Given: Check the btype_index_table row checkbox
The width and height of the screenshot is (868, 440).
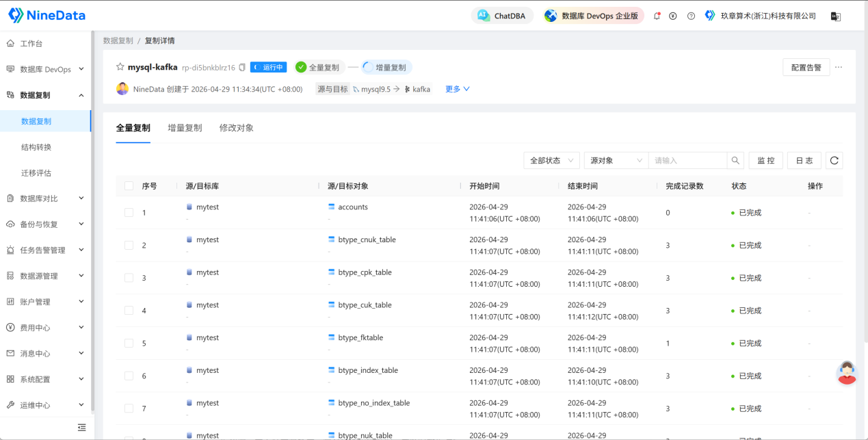Looking at the screenshot, I should (129, 376).
